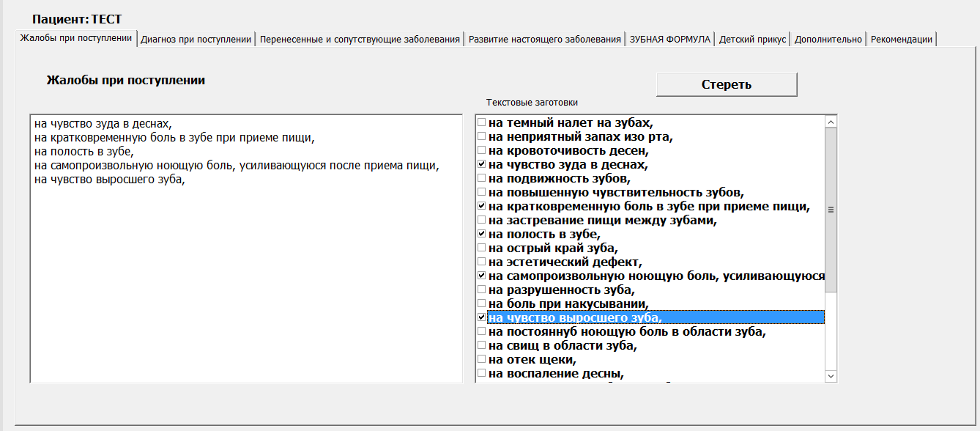Open the 'Диагноз при поступлении' tab
Image resolution: width=980 pixels, height=431 pixels.
point(196,40)
